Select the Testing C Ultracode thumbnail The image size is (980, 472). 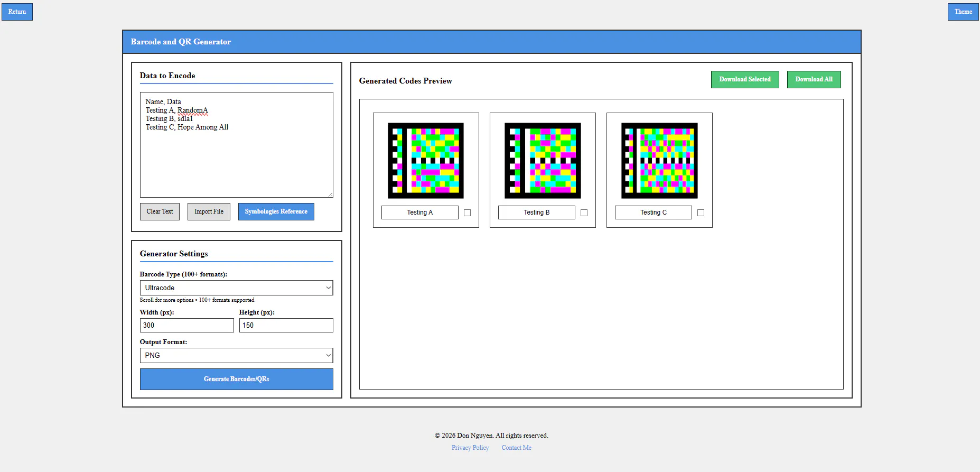tap(659, 161)
